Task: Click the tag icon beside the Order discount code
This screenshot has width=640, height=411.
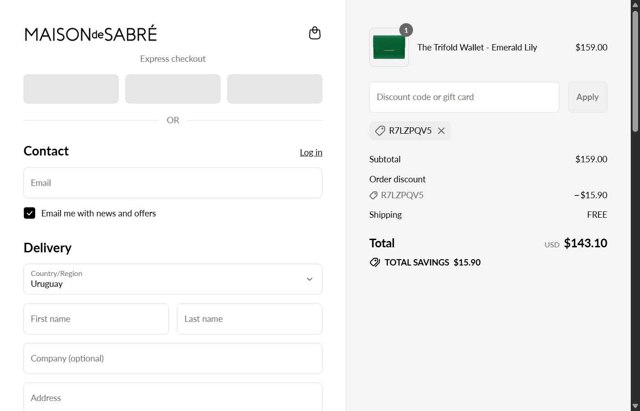Action: tap(373, 196)
